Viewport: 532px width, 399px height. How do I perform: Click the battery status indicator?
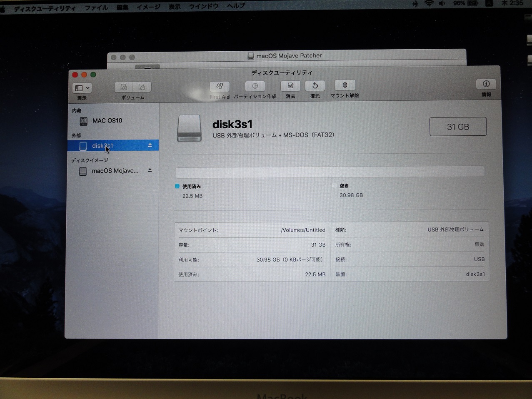tap(466, 3)
